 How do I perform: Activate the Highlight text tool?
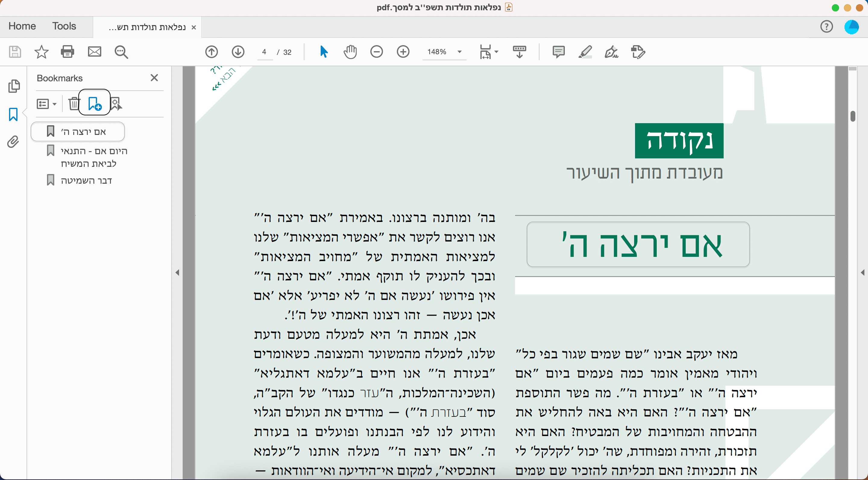(585, 52)
